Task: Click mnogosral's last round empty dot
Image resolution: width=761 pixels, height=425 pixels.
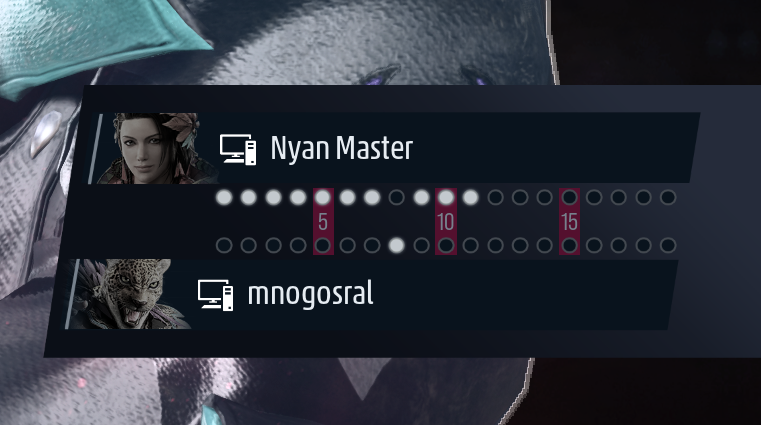Action: [668, 245]
